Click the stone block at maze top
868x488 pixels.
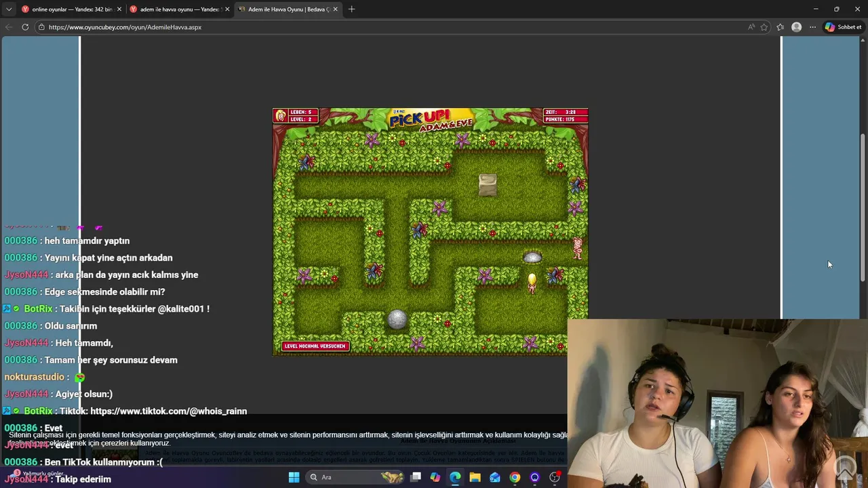488,185
